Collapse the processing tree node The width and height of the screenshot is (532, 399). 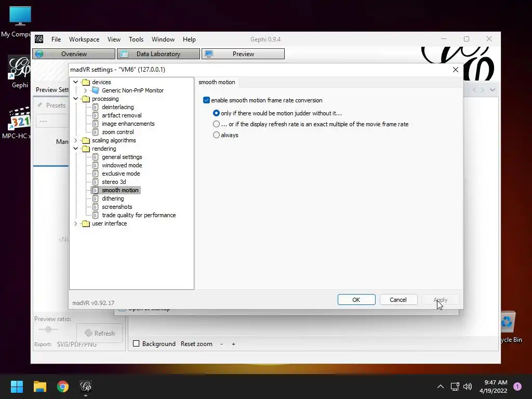click(76, 99)
